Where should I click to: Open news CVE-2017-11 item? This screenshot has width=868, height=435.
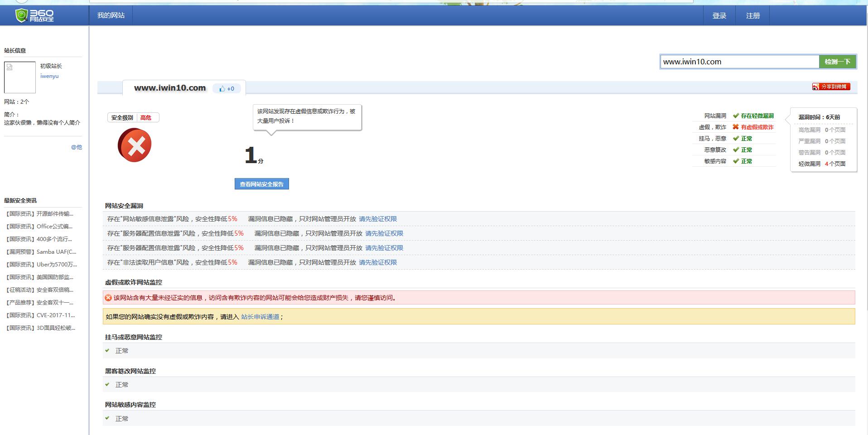(x=40, y=315)
